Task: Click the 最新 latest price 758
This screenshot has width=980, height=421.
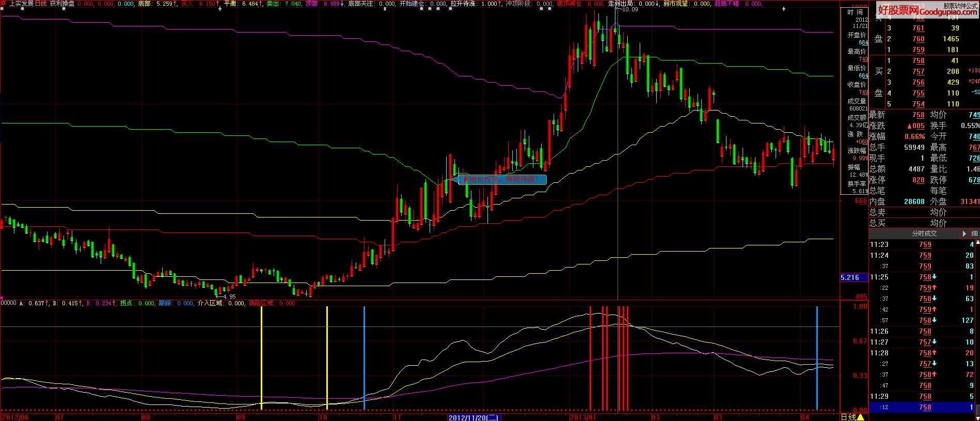Action: (918, 115)
